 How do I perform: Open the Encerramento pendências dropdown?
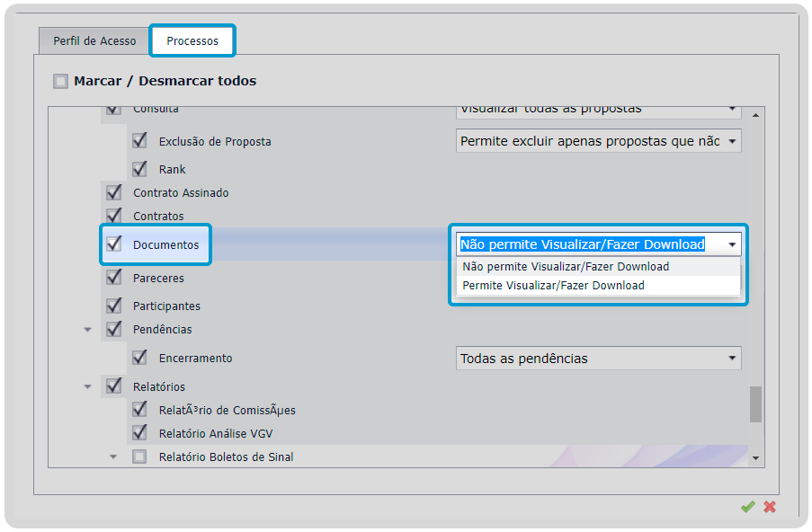[x=599, y=359]
